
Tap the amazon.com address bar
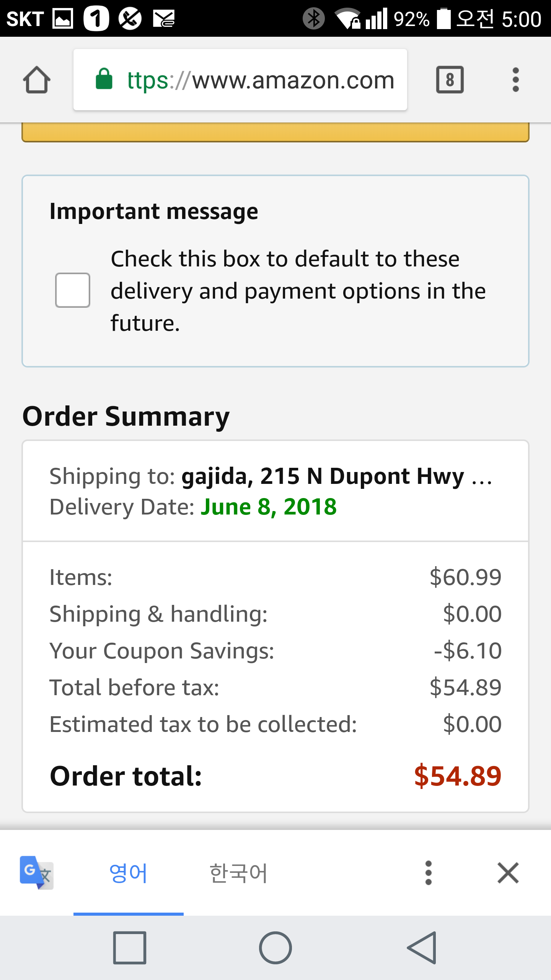click(260, 80)
